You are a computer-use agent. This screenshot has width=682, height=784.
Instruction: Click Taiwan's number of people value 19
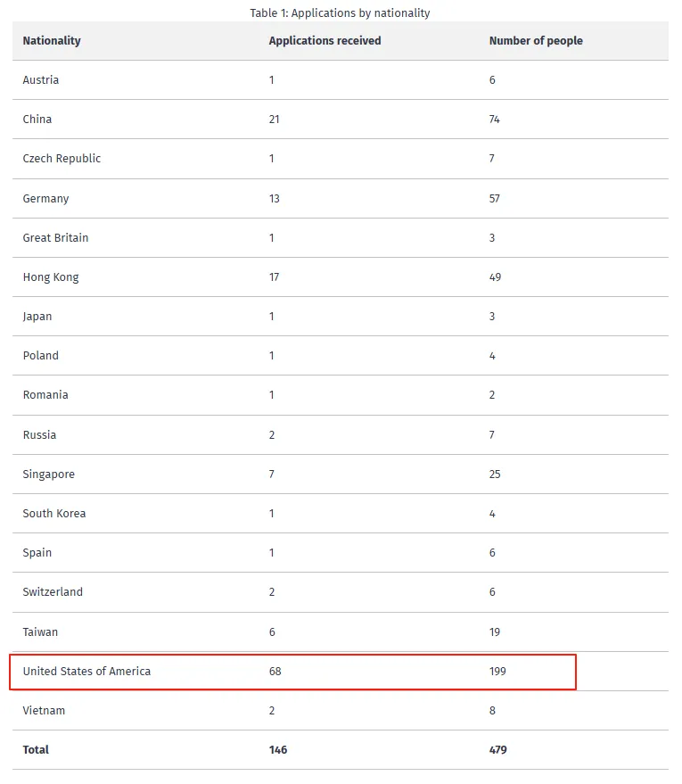coord(495,632)
